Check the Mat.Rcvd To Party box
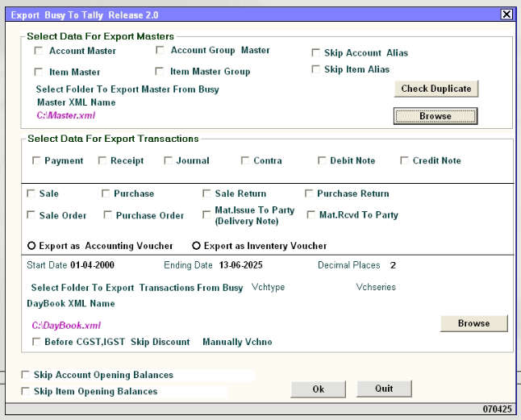 pos(311,215)
